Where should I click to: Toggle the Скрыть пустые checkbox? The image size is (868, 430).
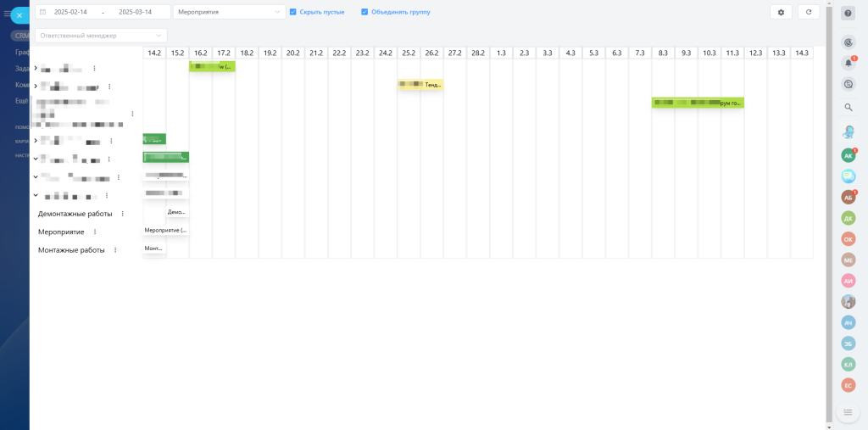[293, 12]
